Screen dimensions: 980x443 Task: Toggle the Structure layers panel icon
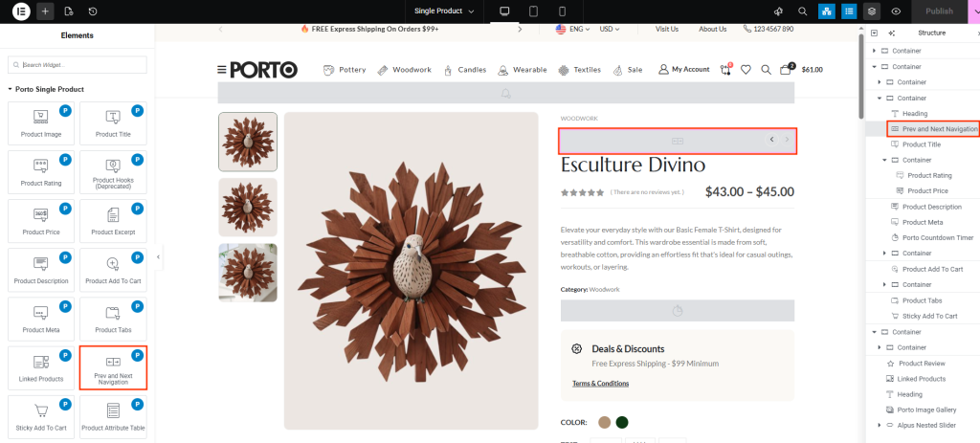click(x=871, y=11)
